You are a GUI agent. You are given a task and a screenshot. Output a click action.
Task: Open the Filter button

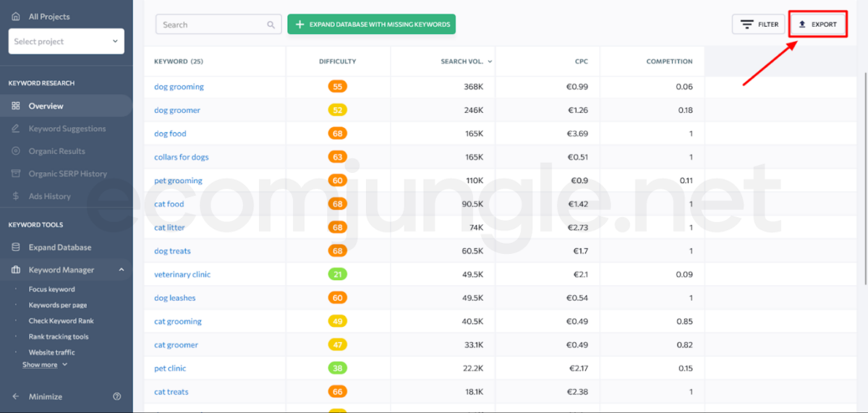tap(758, 25)
